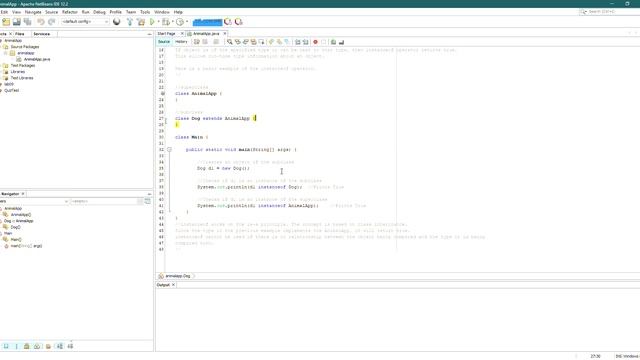Click the Profile Project clock icon
Image resolution: width=640 pixels, height=360 pixels.
pos(180,22)
